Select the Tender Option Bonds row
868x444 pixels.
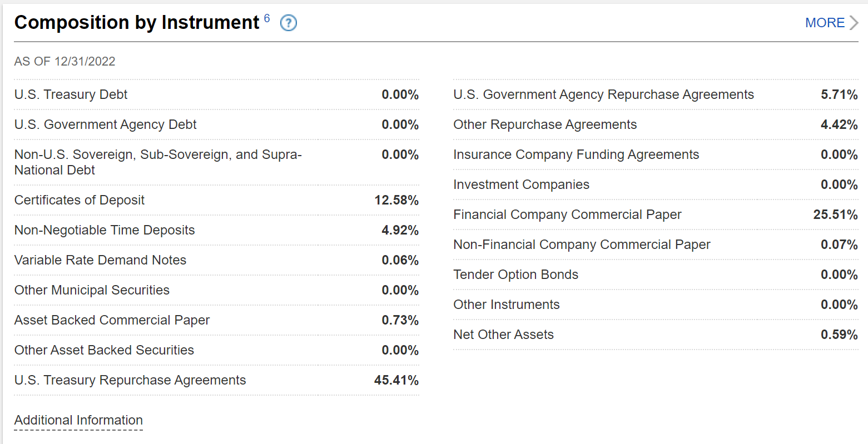click(516, 275)
